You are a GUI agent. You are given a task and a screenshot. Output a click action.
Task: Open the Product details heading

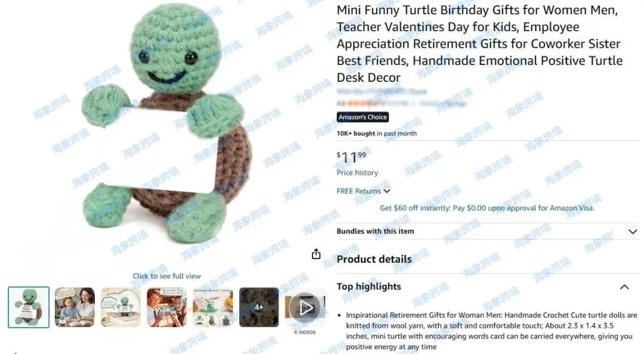[374, 260]
